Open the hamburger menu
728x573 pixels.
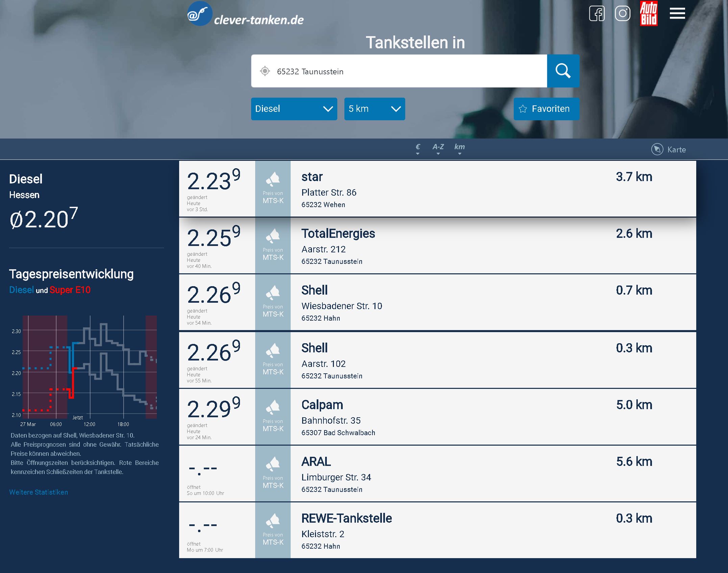(677, 14)
